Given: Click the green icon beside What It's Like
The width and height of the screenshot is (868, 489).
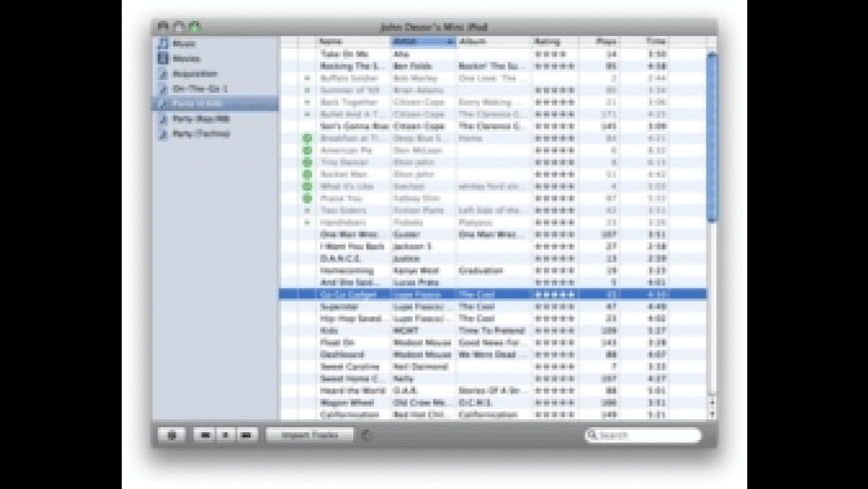Looking at the screenshot, I should [307, 186].
